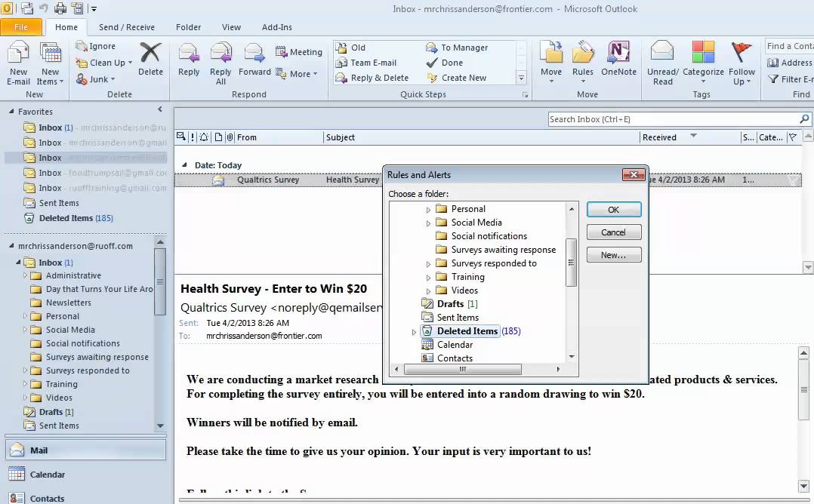Open Deleted Items in Favorites
This screenshot has height=504, width=814.
[76, 218]
